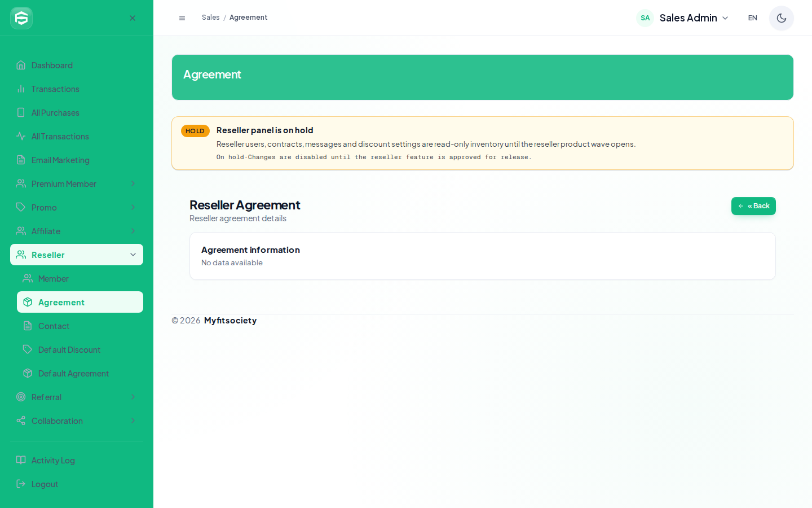812x508 pixels.
Task: Click the Back button
Action: [x=753, y=206]
